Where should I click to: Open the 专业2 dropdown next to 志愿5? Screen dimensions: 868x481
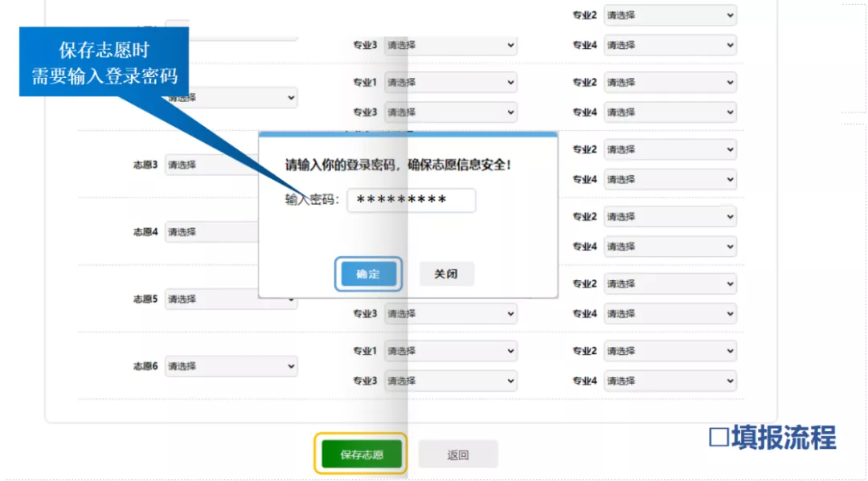670,283
